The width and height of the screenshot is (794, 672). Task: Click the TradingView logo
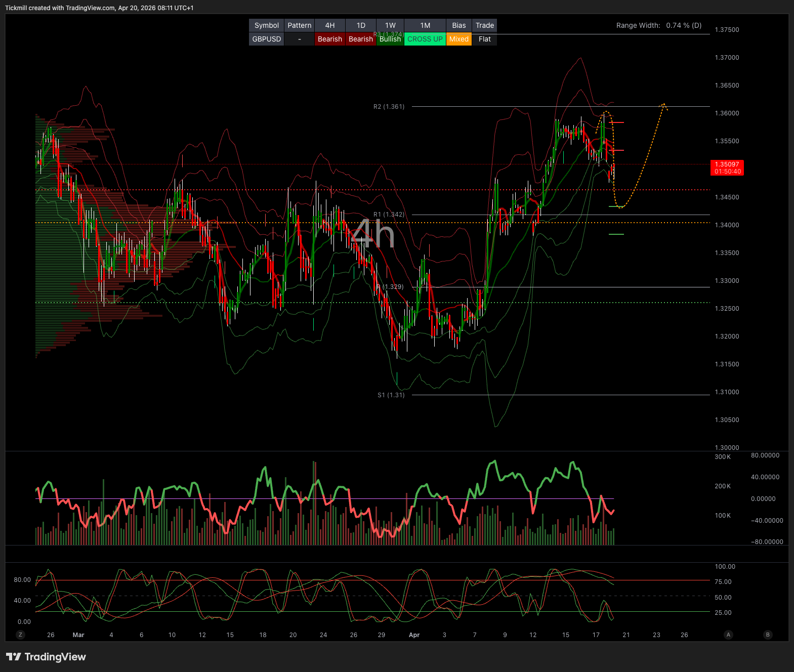click(x=46, y=657)
